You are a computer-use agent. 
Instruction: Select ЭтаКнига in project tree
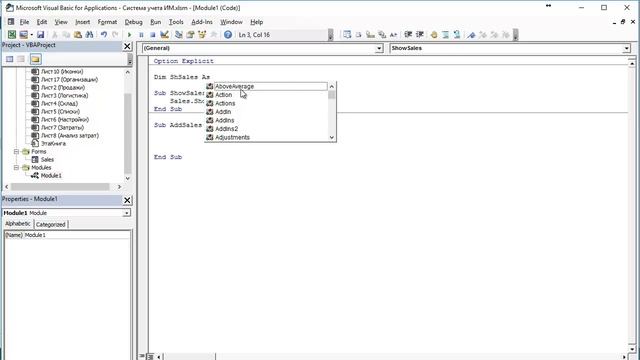tap(53, 144)
